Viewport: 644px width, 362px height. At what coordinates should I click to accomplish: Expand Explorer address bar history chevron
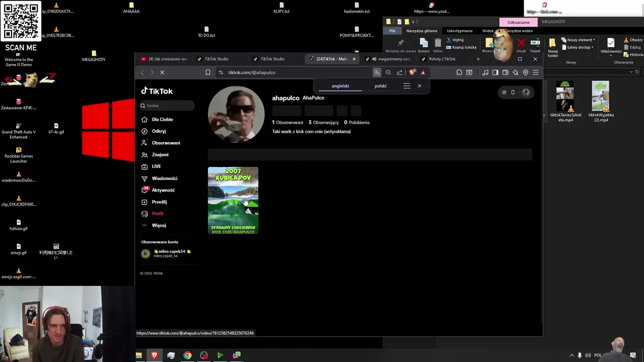click(631, 72)
